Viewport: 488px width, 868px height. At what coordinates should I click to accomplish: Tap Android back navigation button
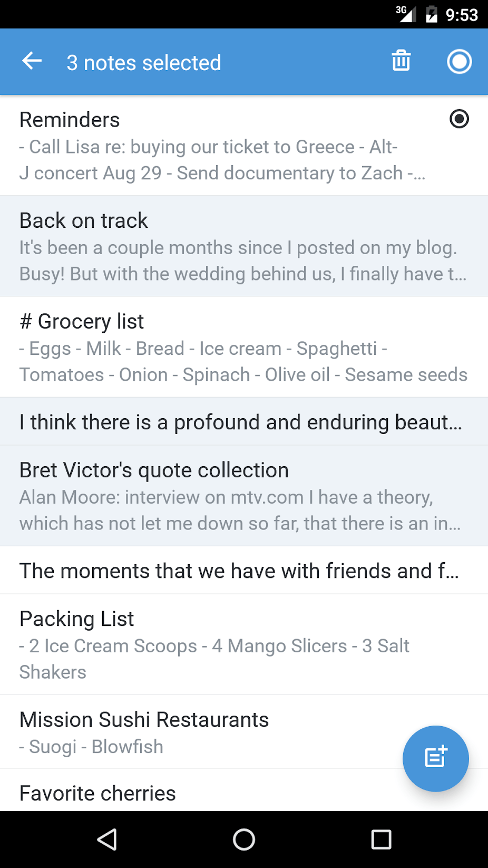[x=108, y=839]
